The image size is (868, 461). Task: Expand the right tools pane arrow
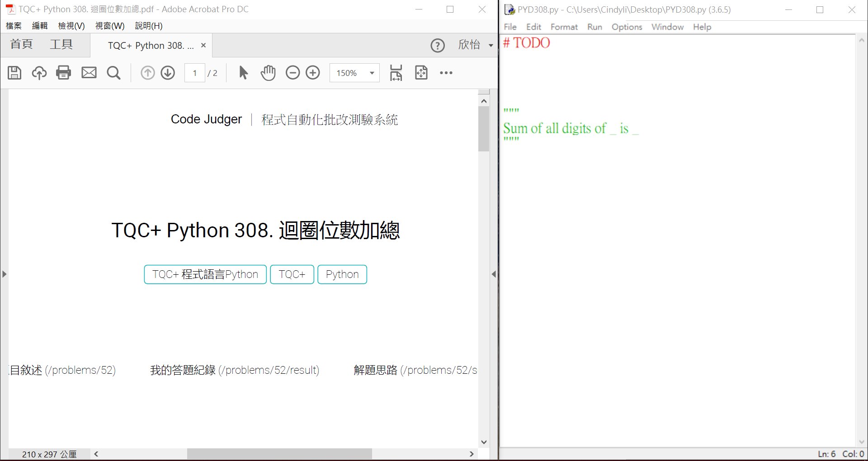[x=494, y=274]
